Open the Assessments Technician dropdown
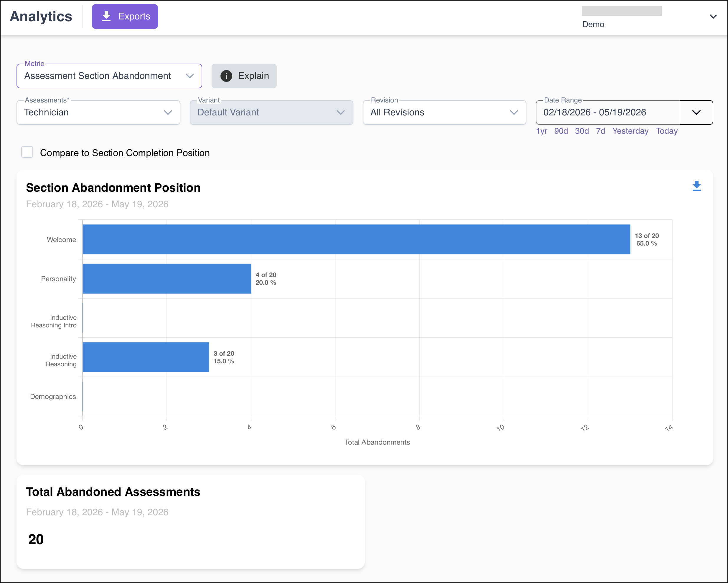The image size is (728, 583). pyautogui.click(x=98, y=112)
